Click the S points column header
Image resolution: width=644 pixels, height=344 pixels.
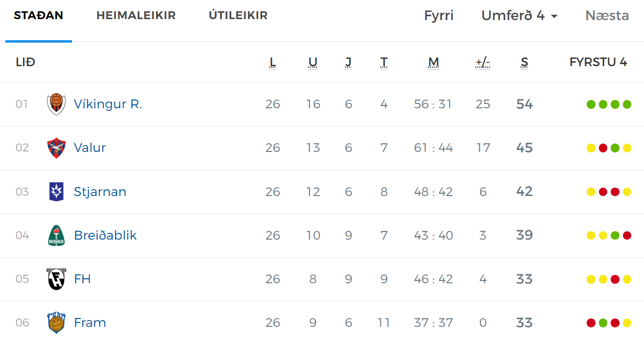(x=524, y=62)
